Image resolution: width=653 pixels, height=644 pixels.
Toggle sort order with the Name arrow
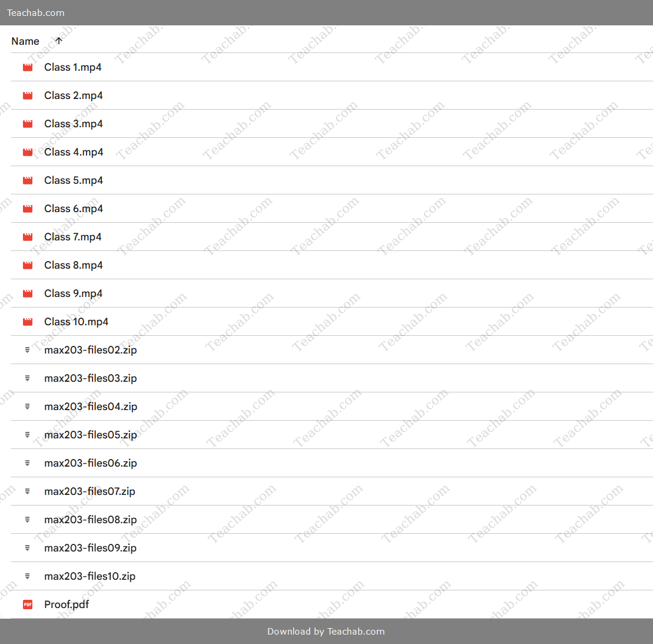coord(58,41)
